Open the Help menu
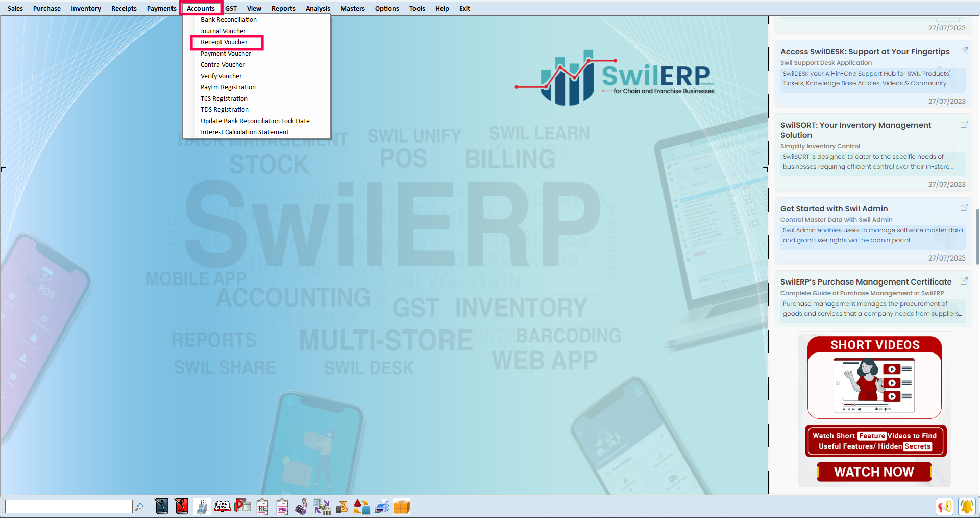 (x=442, y=8)
